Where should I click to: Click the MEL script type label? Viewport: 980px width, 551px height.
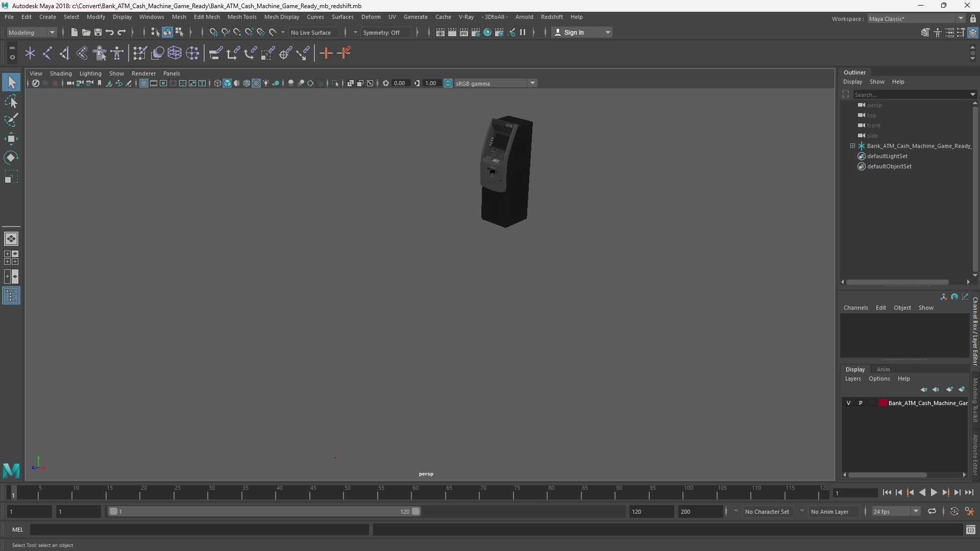click(x=18, y=530)
